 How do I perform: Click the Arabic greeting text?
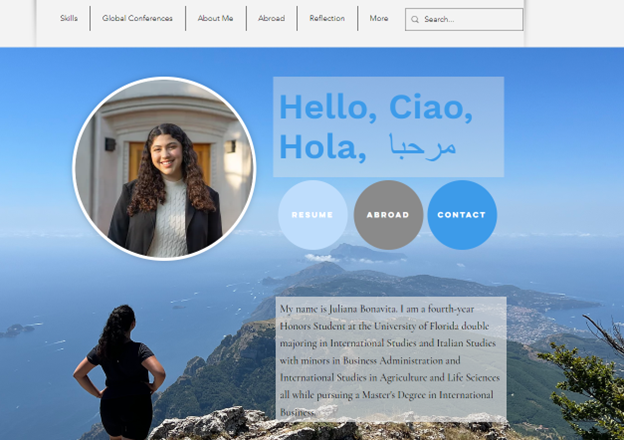423,146
